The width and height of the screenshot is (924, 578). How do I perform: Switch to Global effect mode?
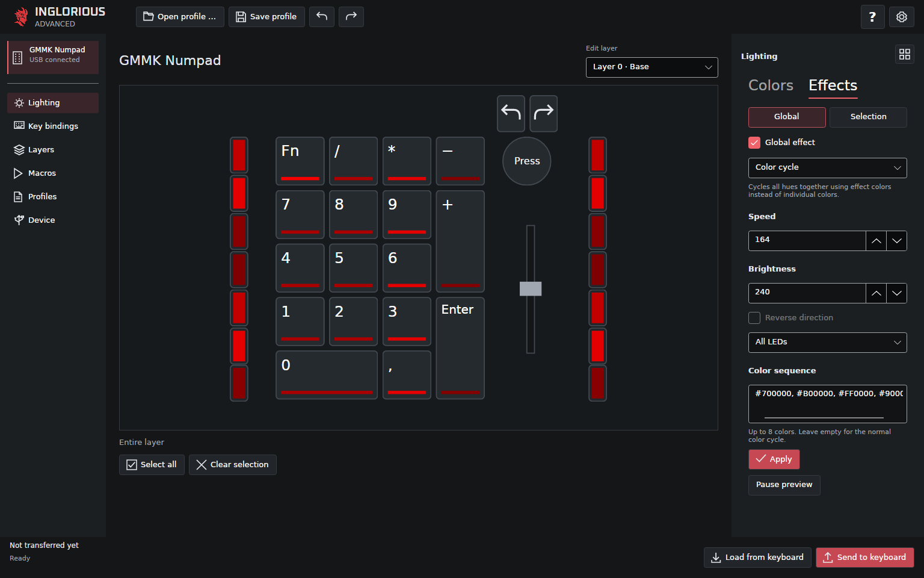(787, 117)
